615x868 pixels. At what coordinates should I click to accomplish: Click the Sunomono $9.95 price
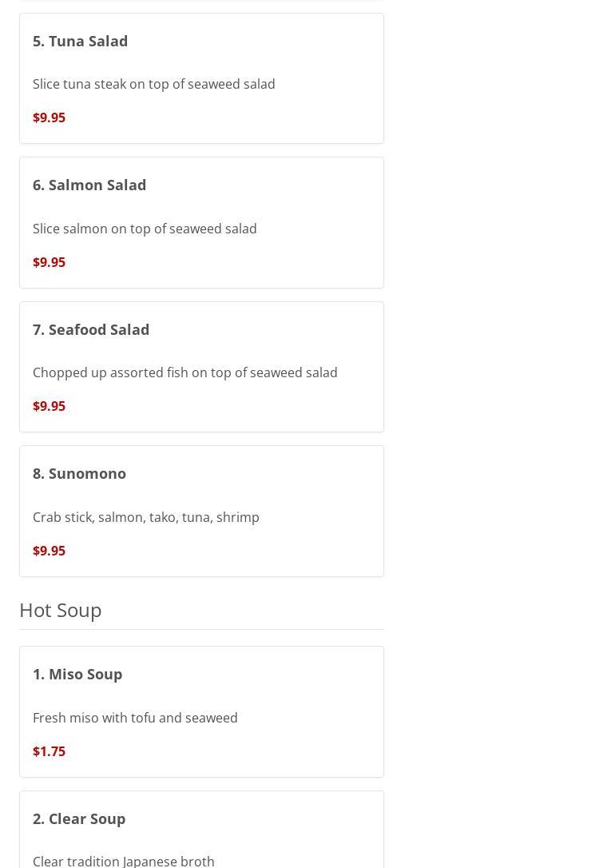pos(49,551)
